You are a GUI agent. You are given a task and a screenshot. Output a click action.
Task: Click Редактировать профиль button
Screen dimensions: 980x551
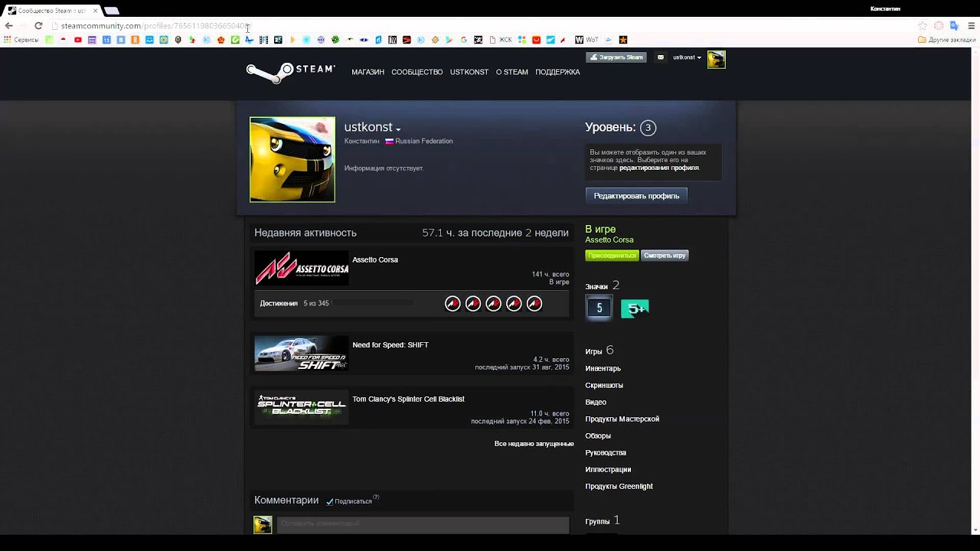[x=636, y=196]
